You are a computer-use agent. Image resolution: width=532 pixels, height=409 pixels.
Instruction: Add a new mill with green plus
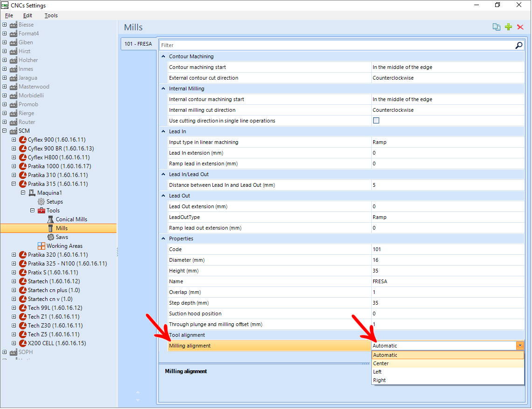[508, 27]
